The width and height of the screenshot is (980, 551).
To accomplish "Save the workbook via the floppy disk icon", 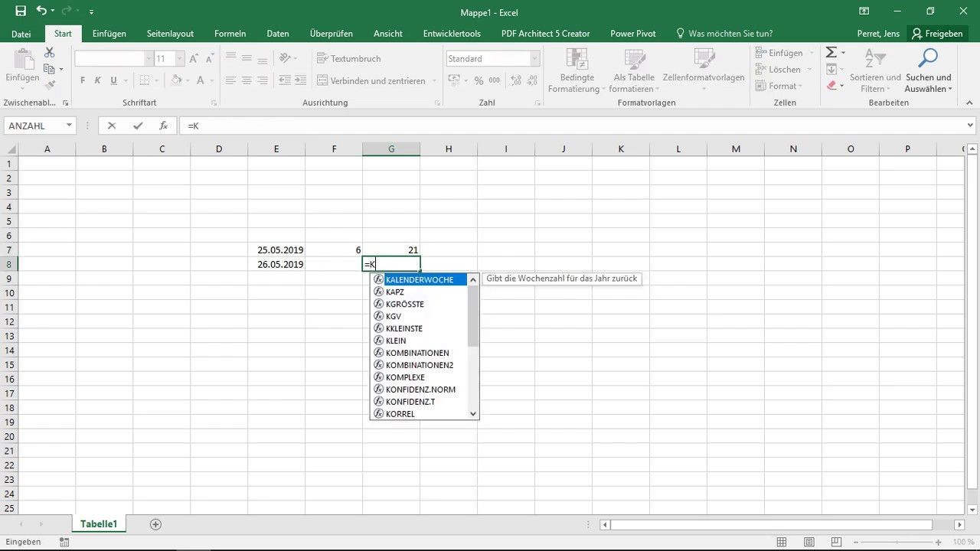I will click(21, 11).
